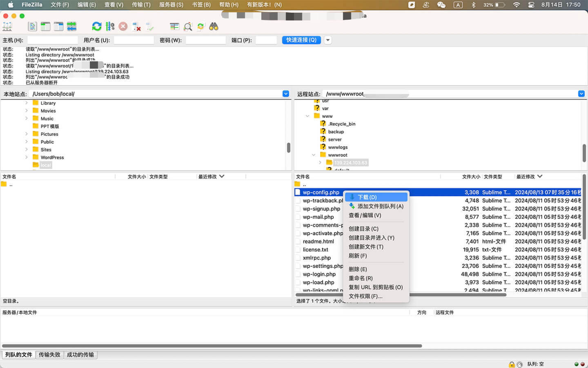This screenshot has width=588, height=368.
Task: Collapse the www remote folder
Action: click(x=307, y=116)
